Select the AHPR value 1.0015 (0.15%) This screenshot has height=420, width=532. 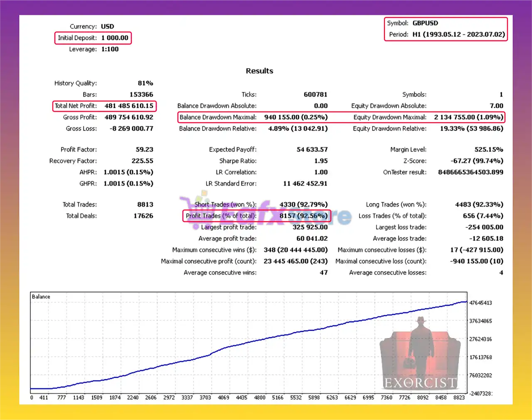[128, 172]
